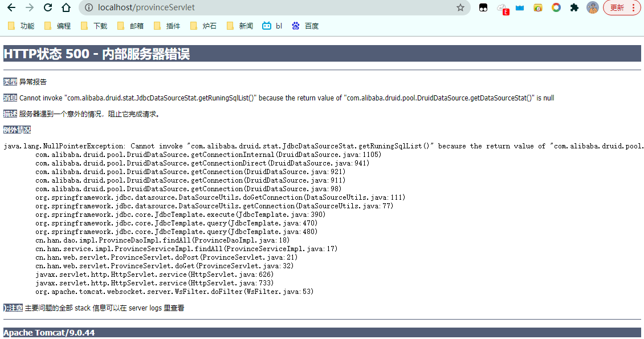Click the 描述 label

[10, 114]
